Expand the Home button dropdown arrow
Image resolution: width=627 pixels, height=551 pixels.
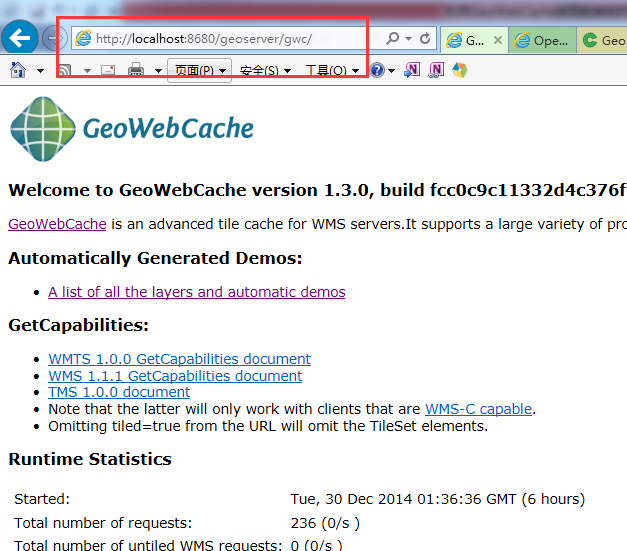point(40,71)
